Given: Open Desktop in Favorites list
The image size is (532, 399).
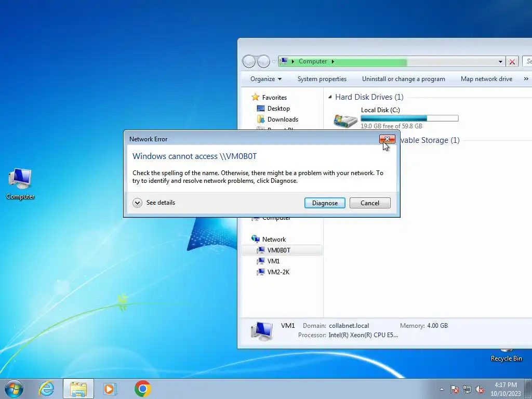Looking at the screenshot, I should pos(278,109).
